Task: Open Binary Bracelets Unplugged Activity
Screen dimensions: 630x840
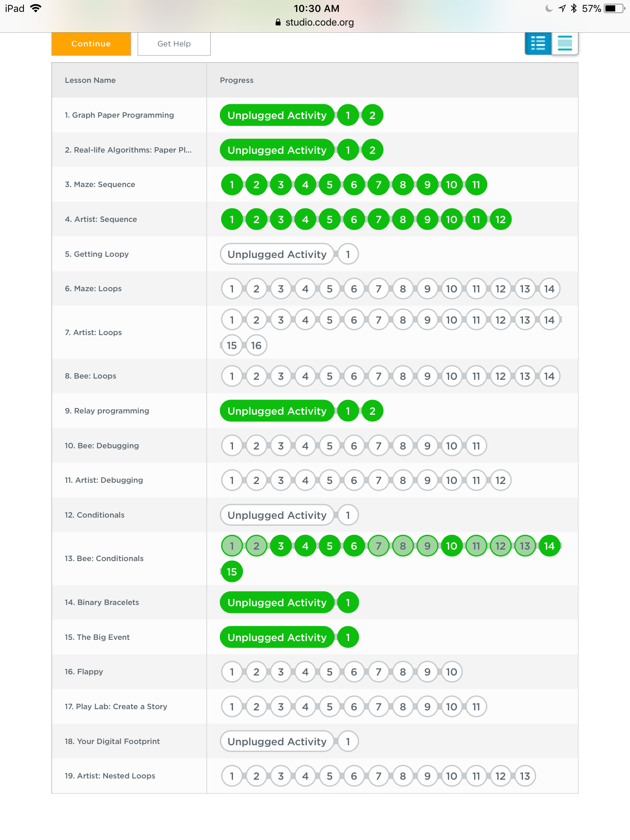Action: coord(277,603)
